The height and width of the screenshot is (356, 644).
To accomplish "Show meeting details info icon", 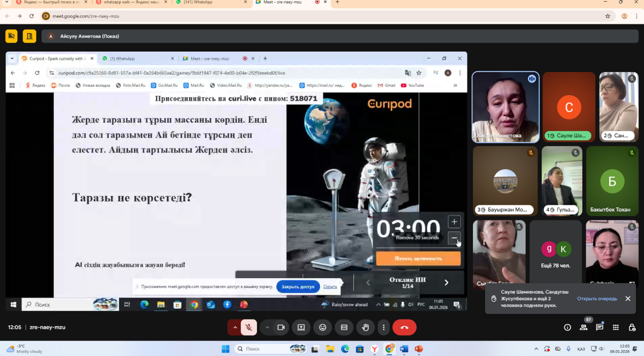I will click(x=568, y=327).
